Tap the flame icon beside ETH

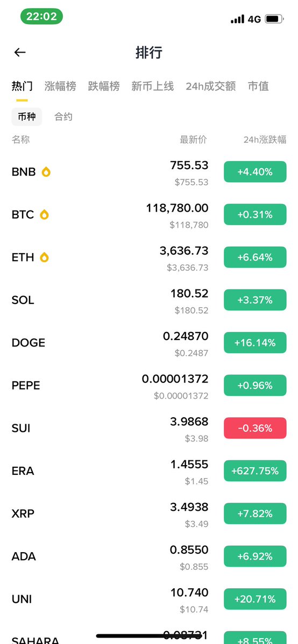[44, 257]
